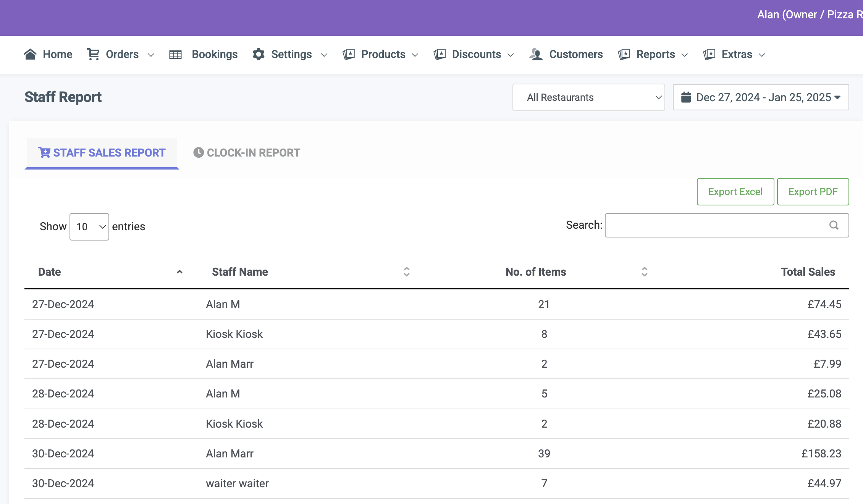Open the Customers menu item
The height and width of the screenshot is (504, 863).
566,54
